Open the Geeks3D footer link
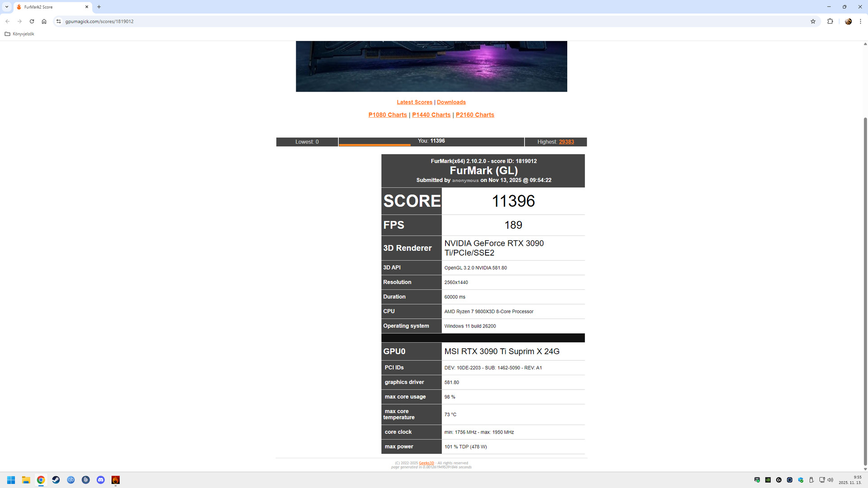868x488 pixels. pyautogui.click(x=426, y=463)
